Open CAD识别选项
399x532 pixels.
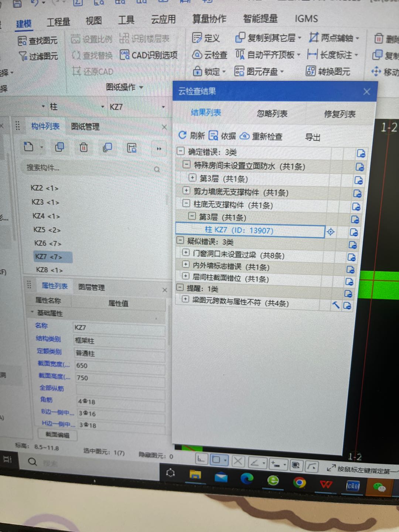coord(149,55)
